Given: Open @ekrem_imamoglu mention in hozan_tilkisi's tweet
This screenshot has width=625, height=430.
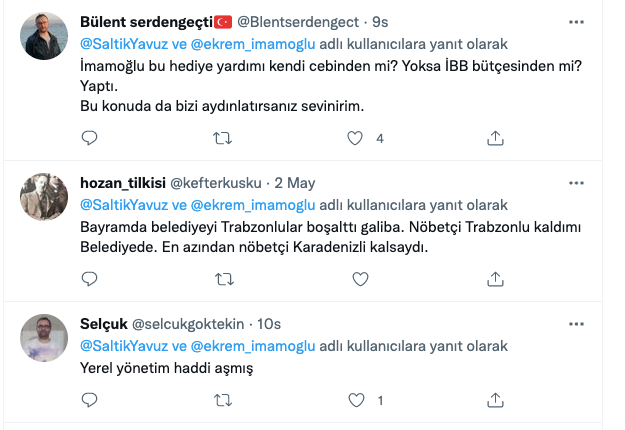Looking at the screenshot, I should [253, 205].
